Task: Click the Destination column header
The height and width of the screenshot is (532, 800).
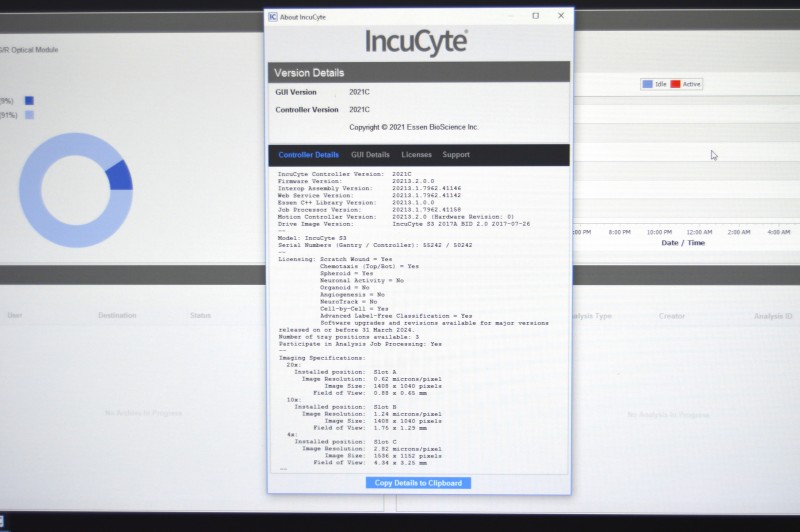Action: (117, 315)
